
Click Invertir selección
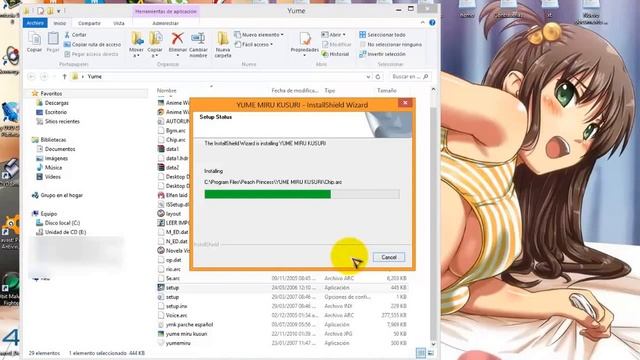382,54
